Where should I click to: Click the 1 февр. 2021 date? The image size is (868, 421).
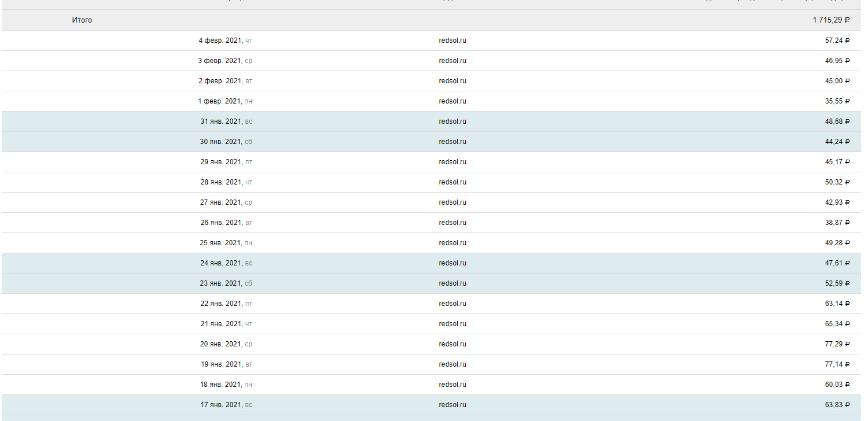tap(225, 101)
